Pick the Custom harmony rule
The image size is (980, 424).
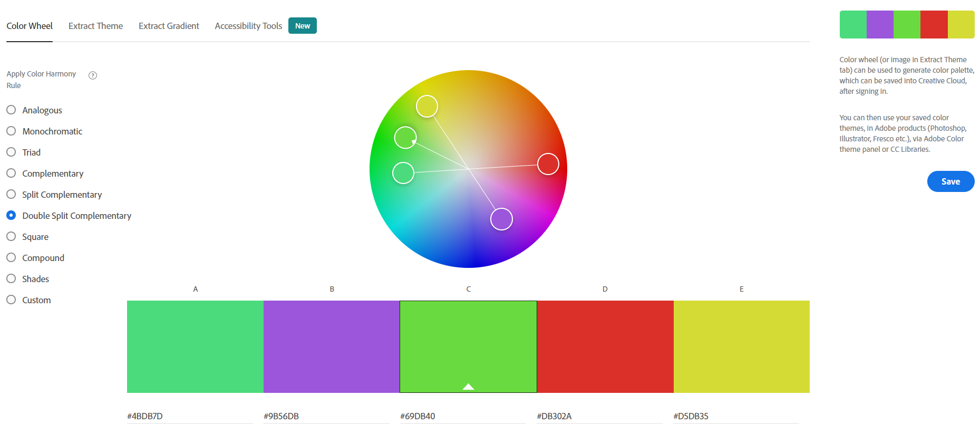(11, 300)
